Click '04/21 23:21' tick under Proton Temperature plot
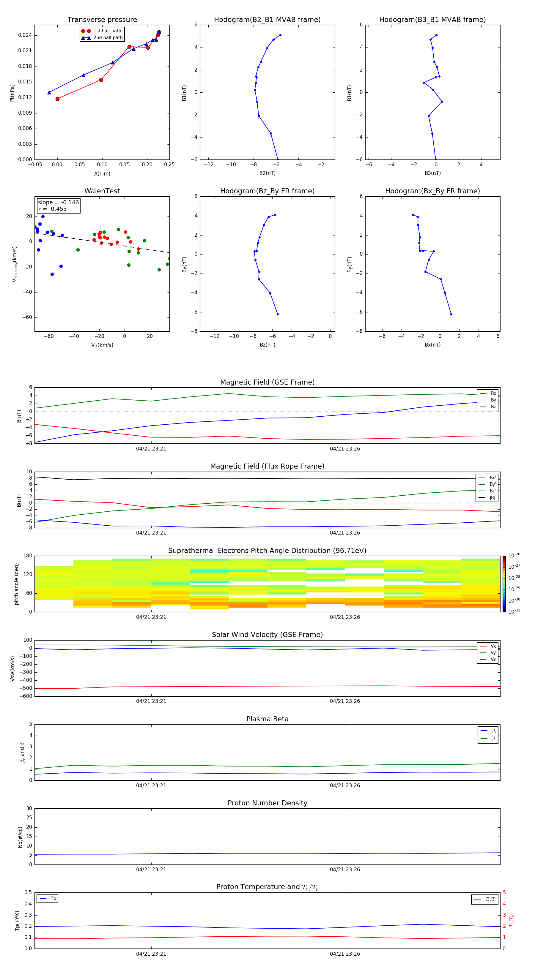Image resolution: width=535 pixels, height=980 pixels. click(151, 954)
